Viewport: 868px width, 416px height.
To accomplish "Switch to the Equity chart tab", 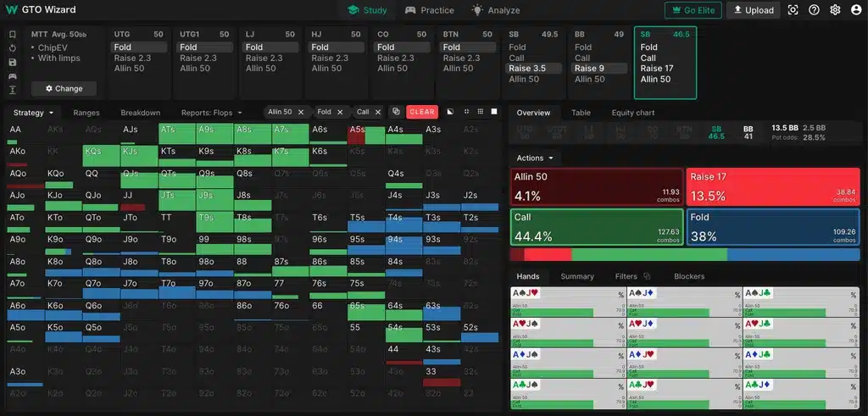I will (632, 113).
